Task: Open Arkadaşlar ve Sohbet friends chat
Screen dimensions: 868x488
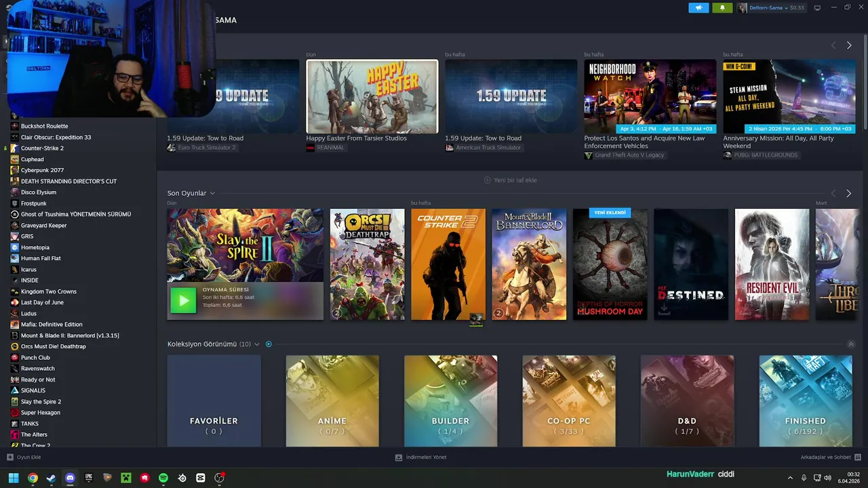Action: (831, 457)
